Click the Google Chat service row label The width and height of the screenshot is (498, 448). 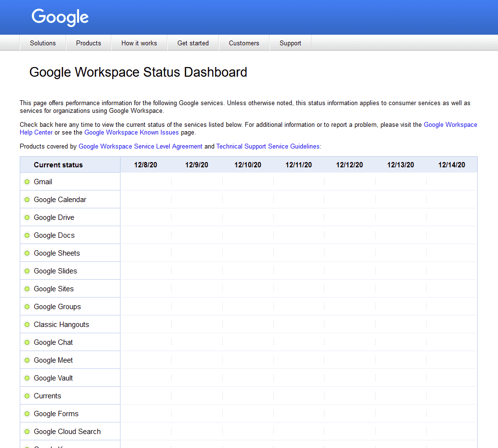pos(54,342)
